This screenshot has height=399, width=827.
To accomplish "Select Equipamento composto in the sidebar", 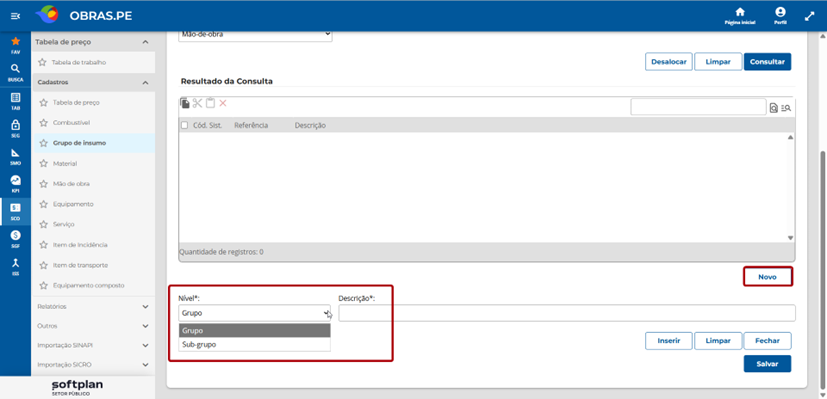I will coord(89,285).
